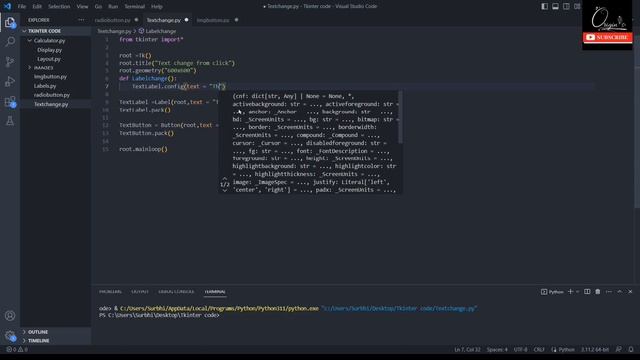Open the launch profile dropdown next to plus
The image size is (640, 360).
click(578, 291)
